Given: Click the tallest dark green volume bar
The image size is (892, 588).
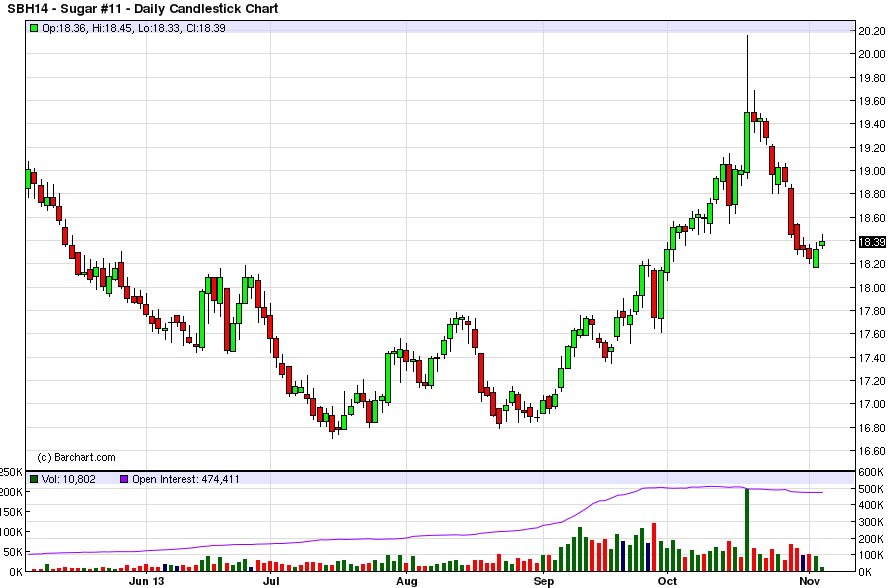Looking at the screenshot, I should point(747,529).
